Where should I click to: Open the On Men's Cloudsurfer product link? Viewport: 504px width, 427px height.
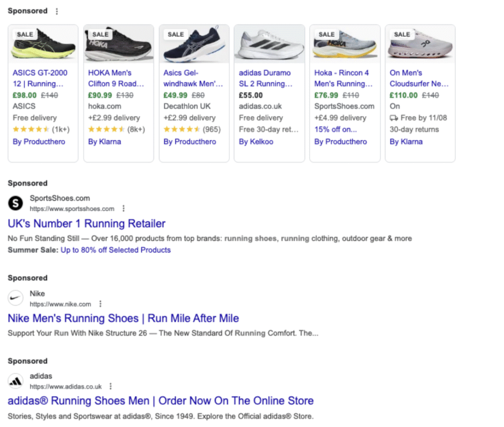pos(419,78)
